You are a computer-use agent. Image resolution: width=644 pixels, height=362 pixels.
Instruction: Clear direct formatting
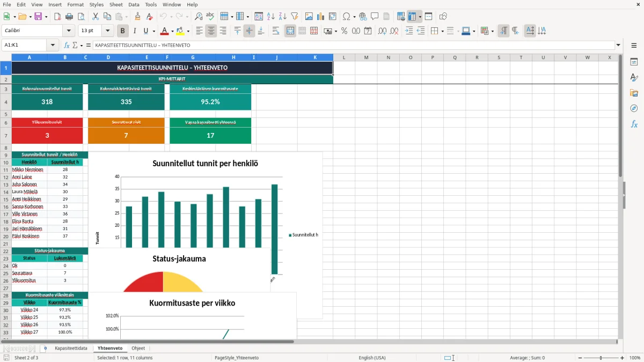[x=150, y=17]
